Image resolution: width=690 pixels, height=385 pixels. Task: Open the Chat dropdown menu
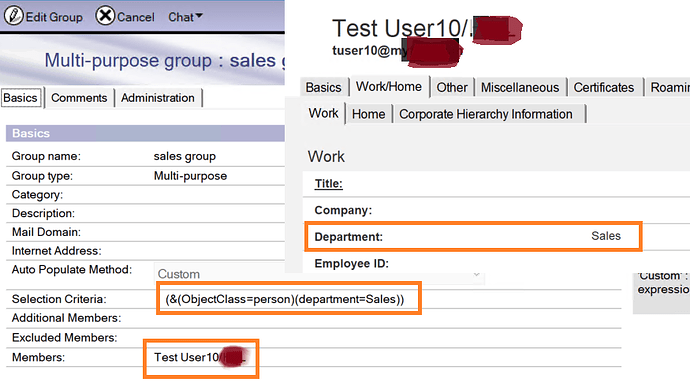pyautogui.click(x=185, y=17)
